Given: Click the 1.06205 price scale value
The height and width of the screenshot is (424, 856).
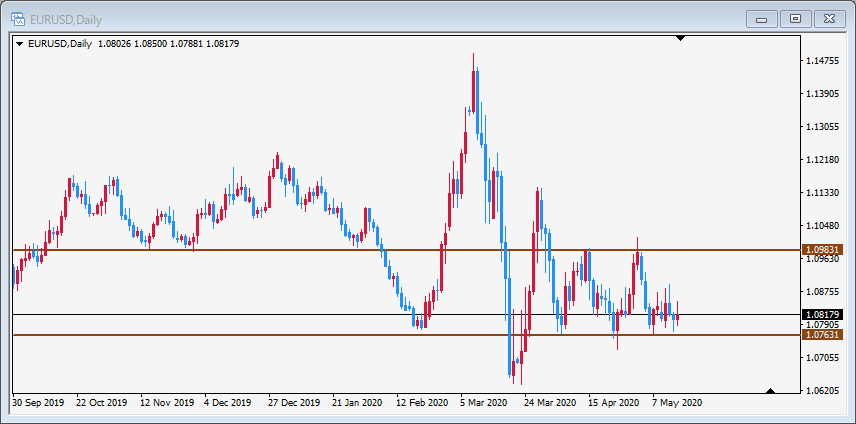Looking at the screenshot, I should (822, 391).
